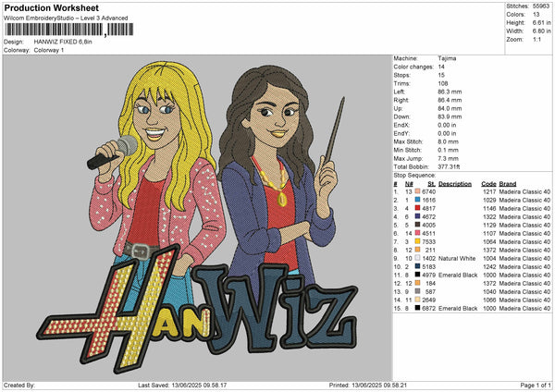Click the orange swatch beside 184

417,283
